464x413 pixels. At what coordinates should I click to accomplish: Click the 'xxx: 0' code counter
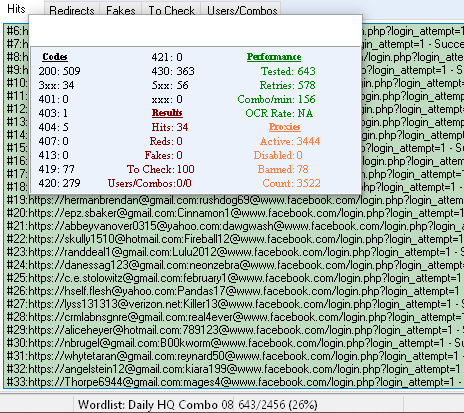(167, 99)
